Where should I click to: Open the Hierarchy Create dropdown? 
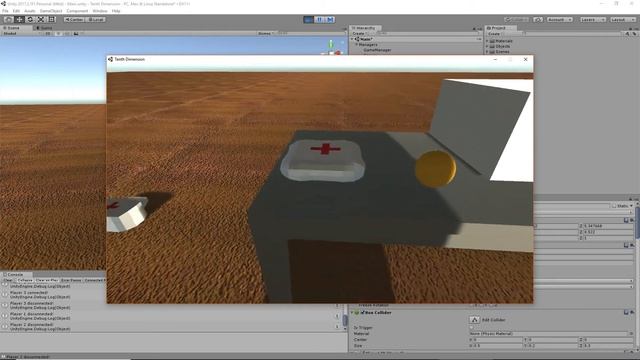coord(360,33)
